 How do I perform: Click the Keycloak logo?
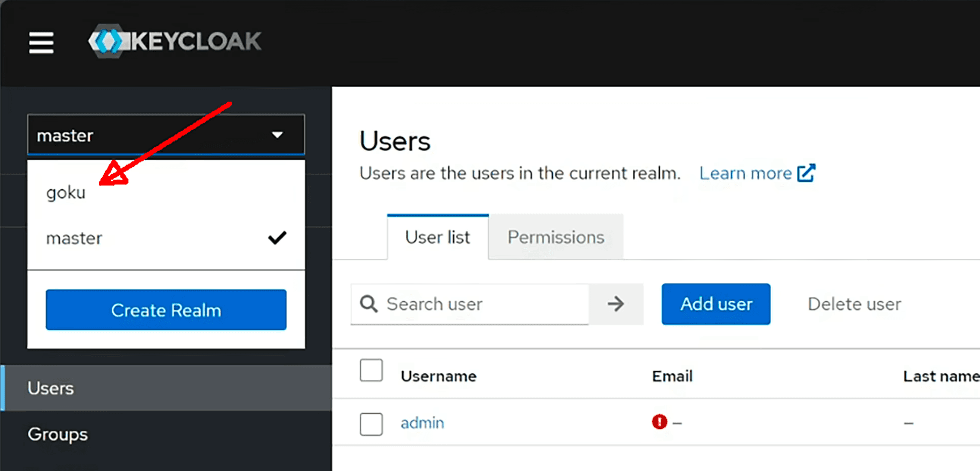[x=175, y=41]
